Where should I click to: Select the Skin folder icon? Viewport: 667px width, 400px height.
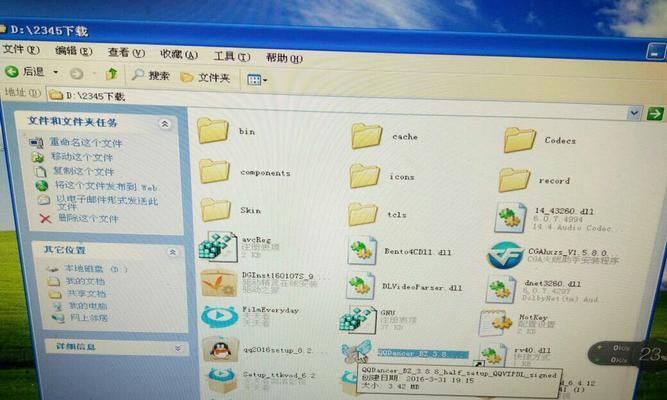216,209
